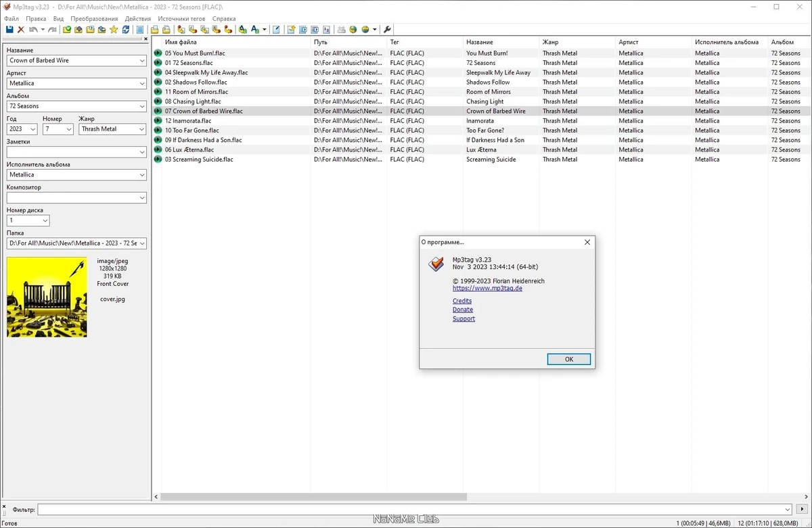Click the yellow star Favorites icon
This screenshot has height=528, width=812.
[114, 30]
